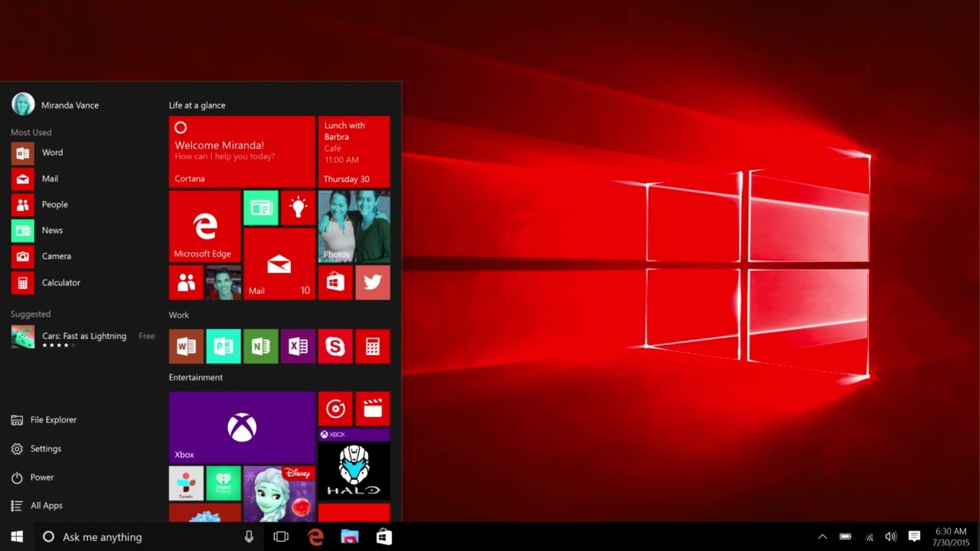Open Camera from Most Used list

[83, 256]
